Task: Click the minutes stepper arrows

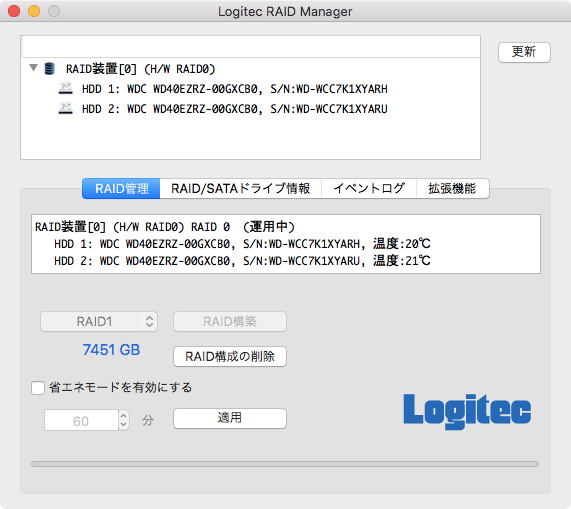Action: point(124,421)
